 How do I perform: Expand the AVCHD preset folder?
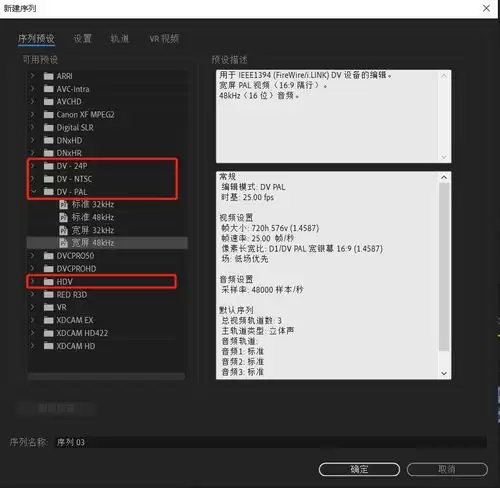pos(32,101)
